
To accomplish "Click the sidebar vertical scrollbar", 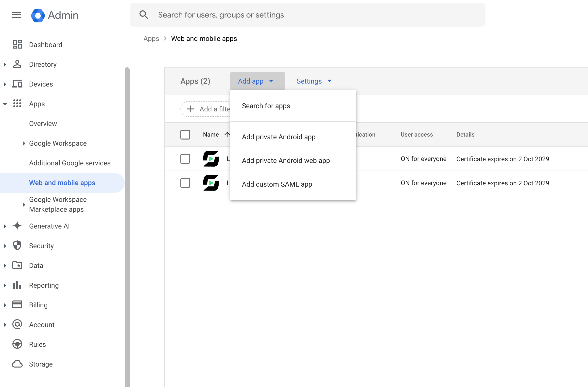I will [127, 227].
